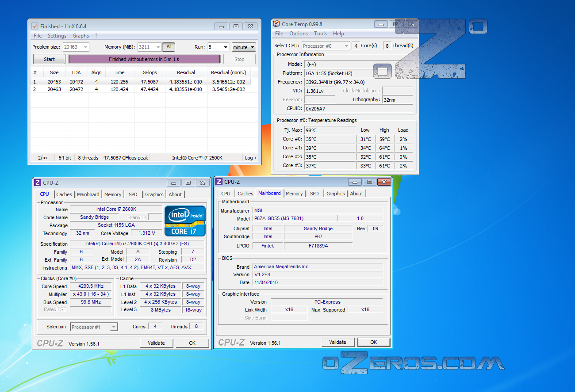
Task: Click the Multiplier x 43.0 field
Action: [x=91, y=294]
